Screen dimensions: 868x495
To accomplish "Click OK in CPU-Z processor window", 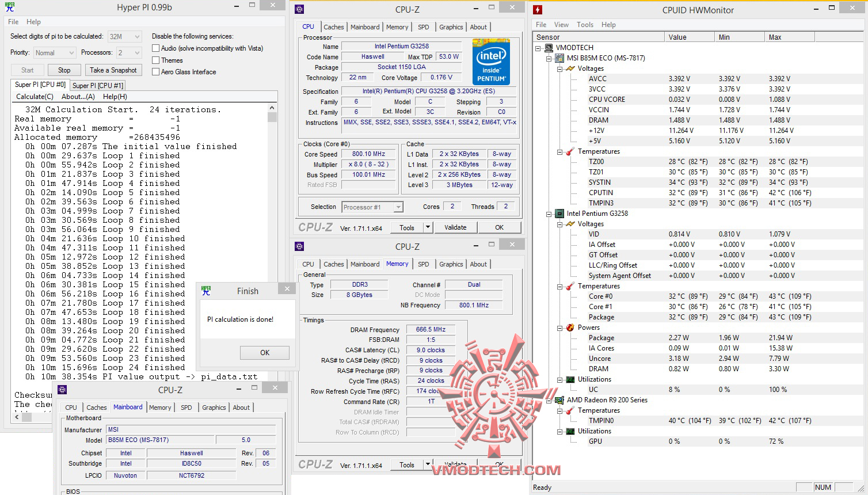I will [x=500, y=227].
